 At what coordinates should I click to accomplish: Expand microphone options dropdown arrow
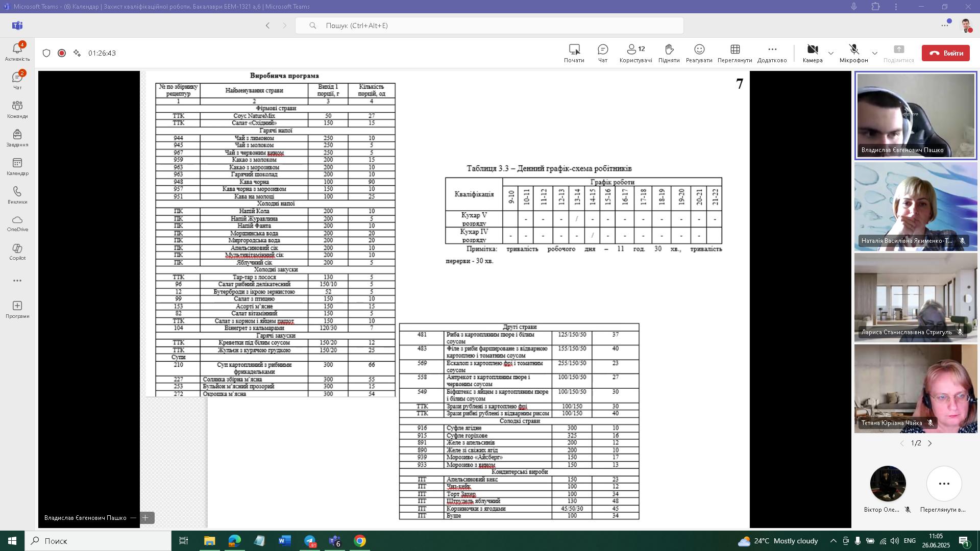(x=874, y=53)
